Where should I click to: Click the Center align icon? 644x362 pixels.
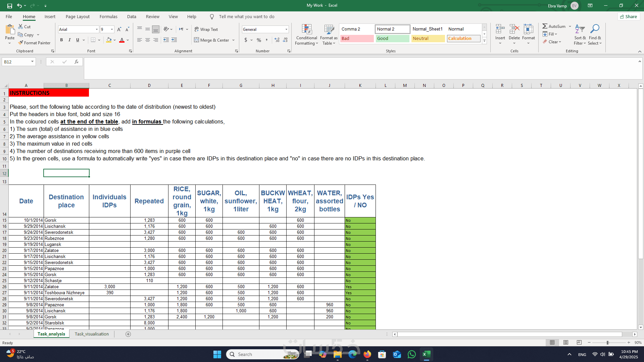click(148, 40)
